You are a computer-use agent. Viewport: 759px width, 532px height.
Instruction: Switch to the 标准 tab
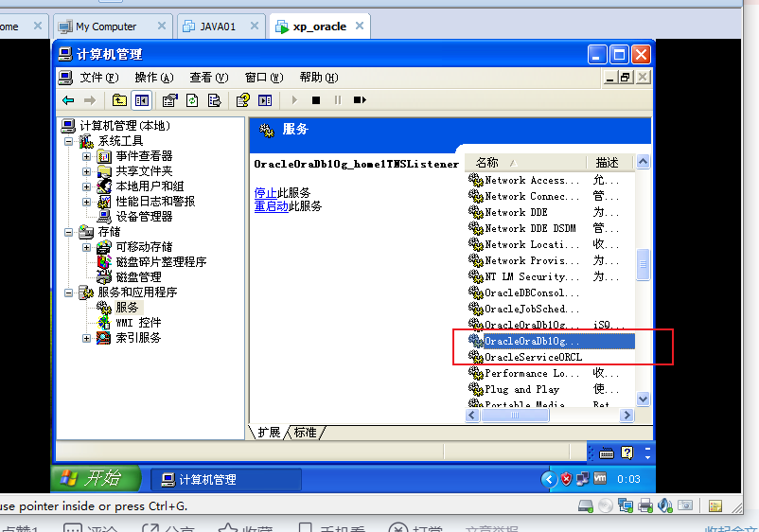click(306, 432)
